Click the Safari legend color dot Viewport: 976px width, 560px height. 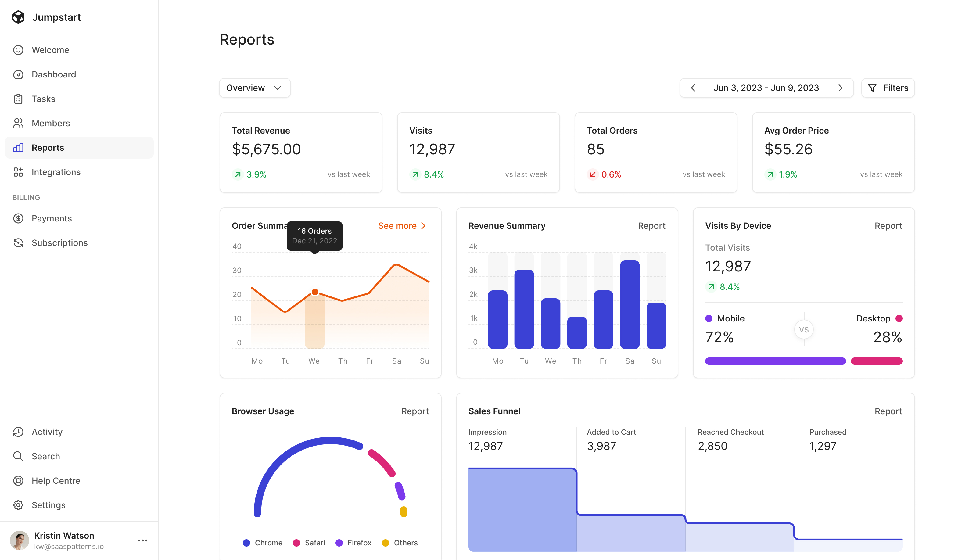coord(296,543)
